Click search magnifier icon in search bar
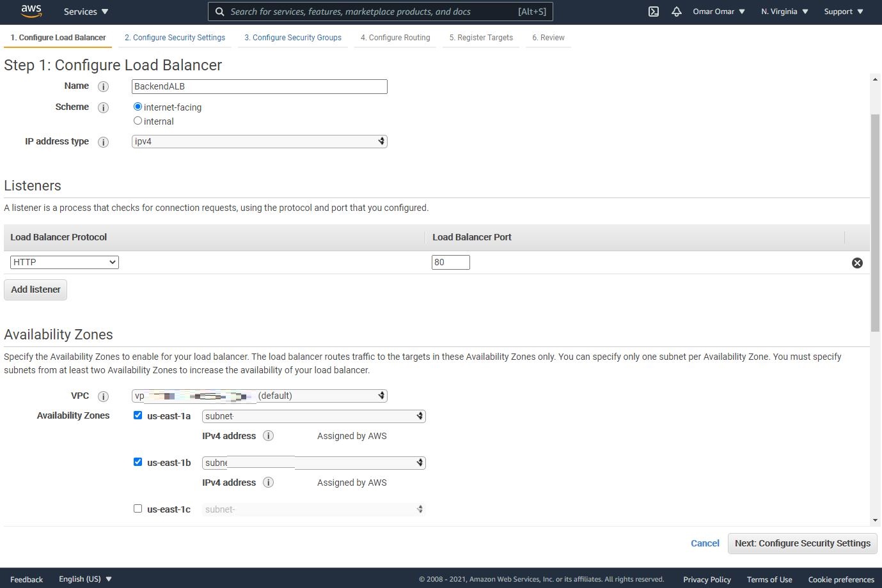882x588 pixels. pos(220,12)
